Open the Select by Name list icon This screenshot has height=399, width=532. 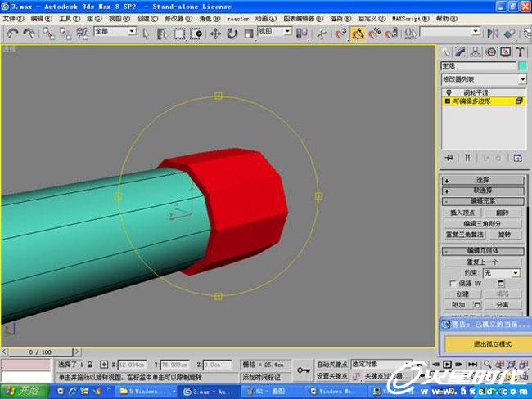coord(162,34)
